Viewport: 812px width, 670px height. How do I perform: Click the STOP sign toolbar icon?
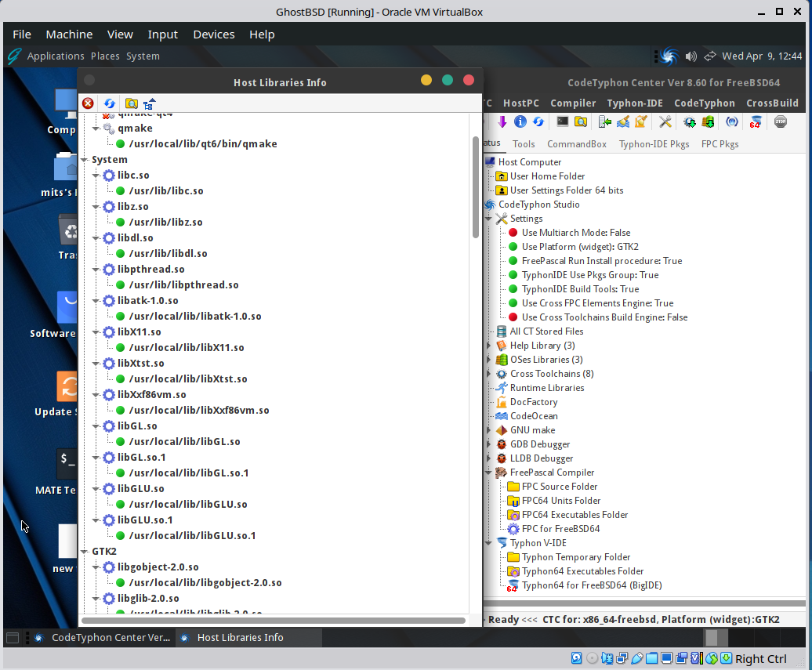(781, 121)
